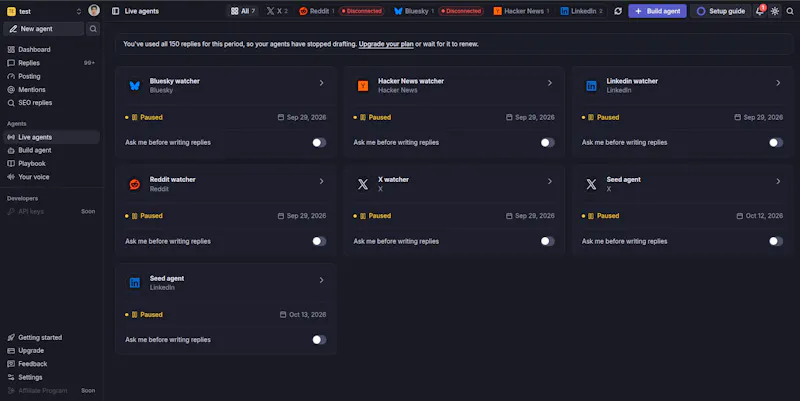Click the Upgrade your plan link
800x401 pixels.
pos(386,44)
